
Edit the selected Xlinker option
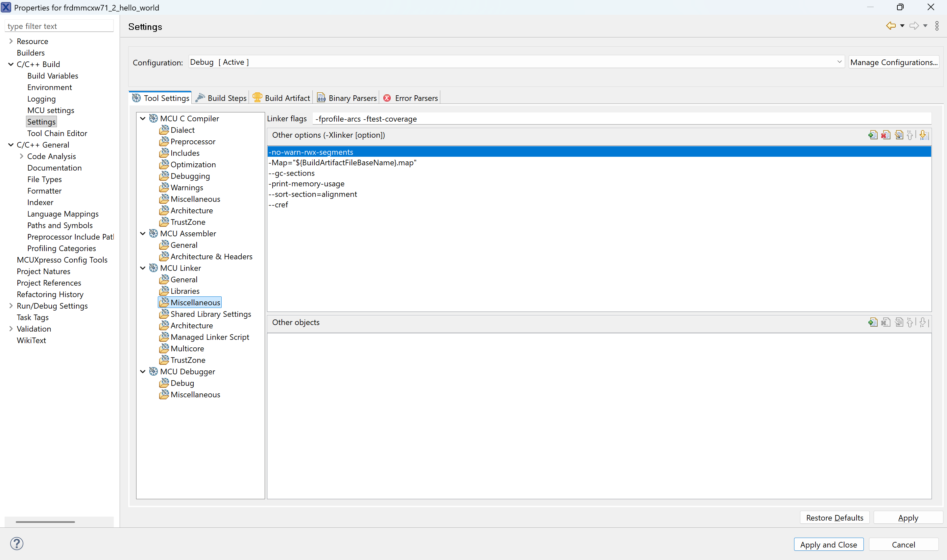point(899,135)
